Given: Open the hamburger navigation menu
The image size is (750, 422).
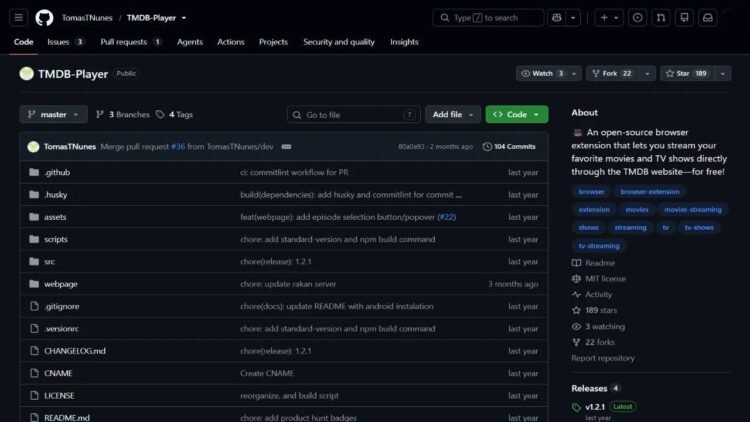Looking at the screenshot, I should click(18, 18).
